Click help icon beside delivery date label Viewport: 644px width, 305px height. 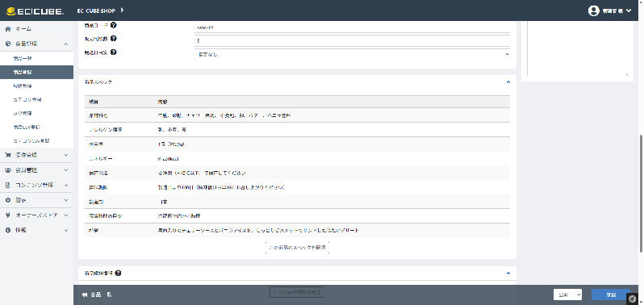113,52
